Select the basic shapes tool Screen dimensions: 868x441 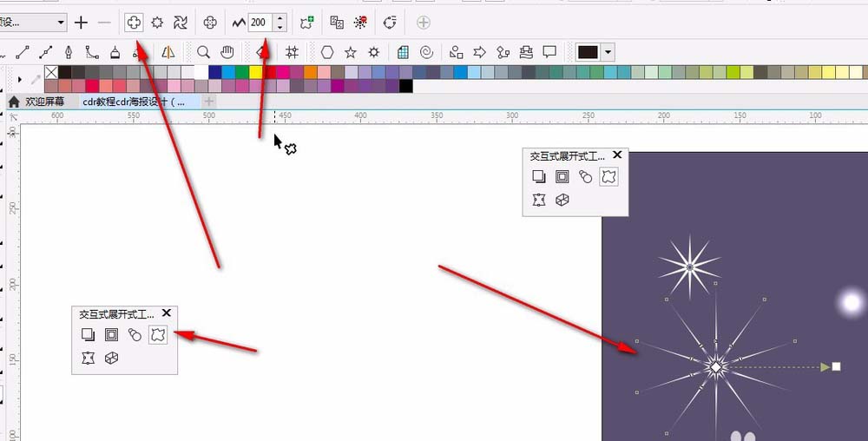point(457,53)
